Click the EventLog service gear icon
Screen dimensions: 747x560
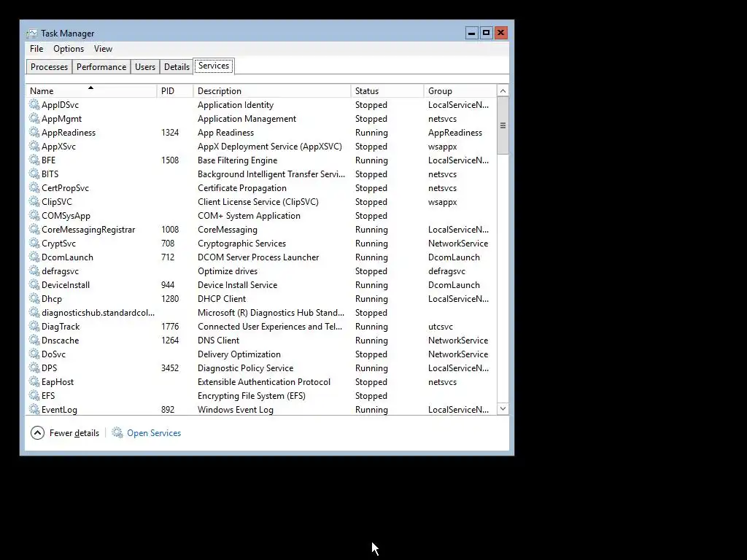[x=34, y=408]
